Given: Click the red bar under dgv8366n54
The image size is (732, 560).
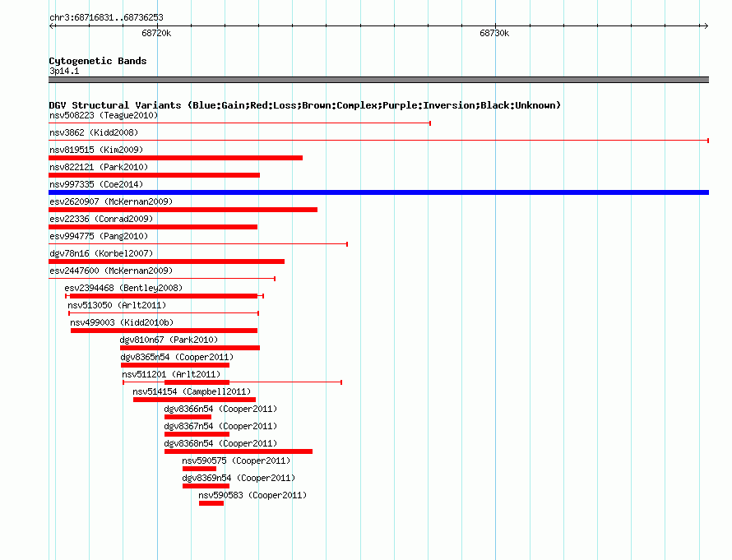Looking at the screenshot, I should [188, 417].
